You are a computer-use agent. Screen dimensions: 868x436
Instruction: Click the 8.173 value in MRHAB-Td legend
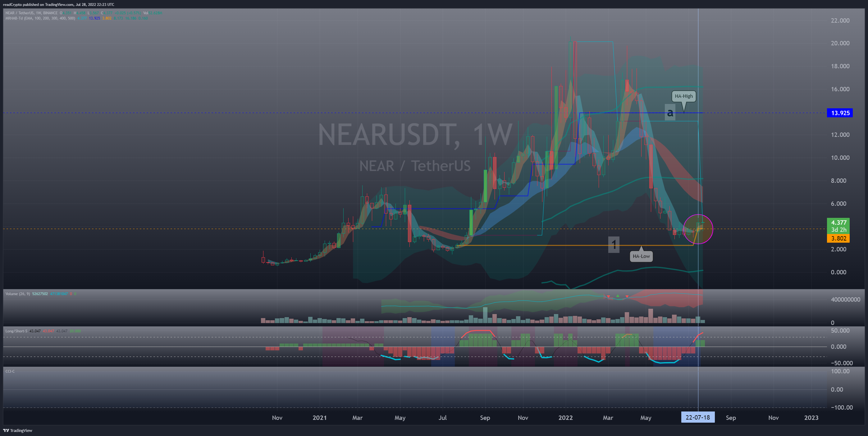[x=118, y=18]
